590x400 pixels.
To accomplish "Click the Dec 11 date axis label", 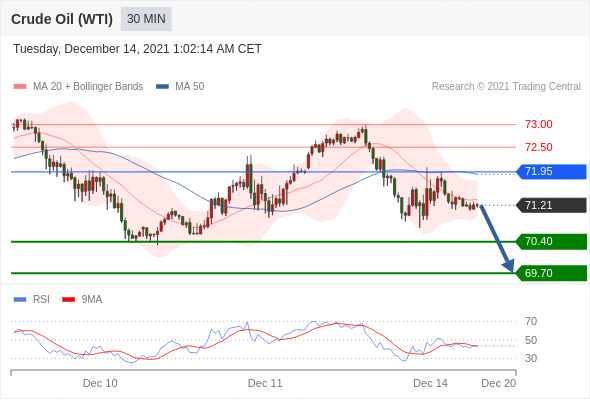I will (265, 383).
